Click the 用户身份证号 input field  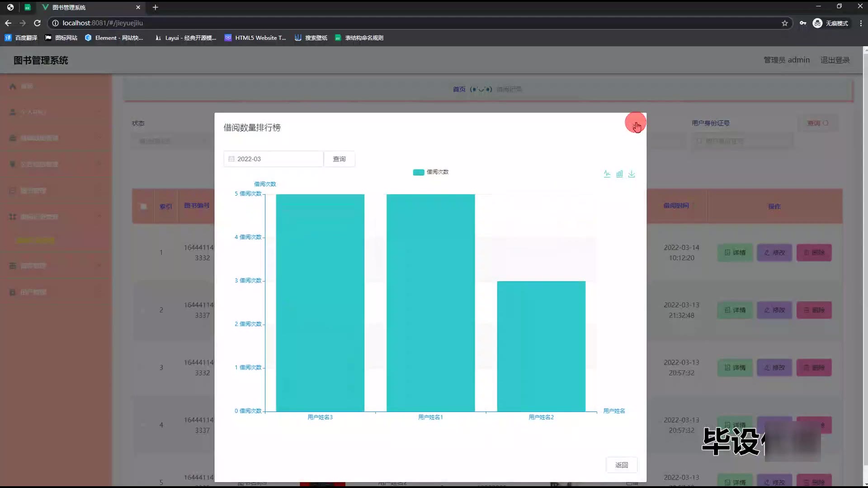[x=743, y=141]
